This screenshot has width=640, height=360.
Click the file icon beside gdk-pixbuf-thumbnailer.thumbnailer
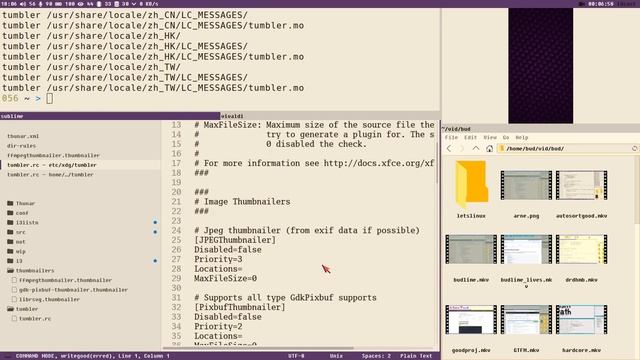point(14,290)
